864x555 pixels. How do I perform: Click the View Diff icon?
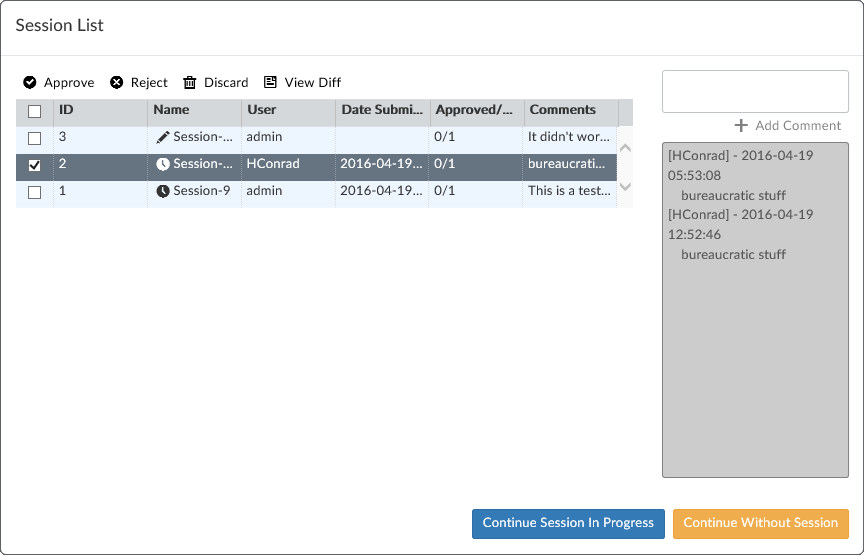270,83
